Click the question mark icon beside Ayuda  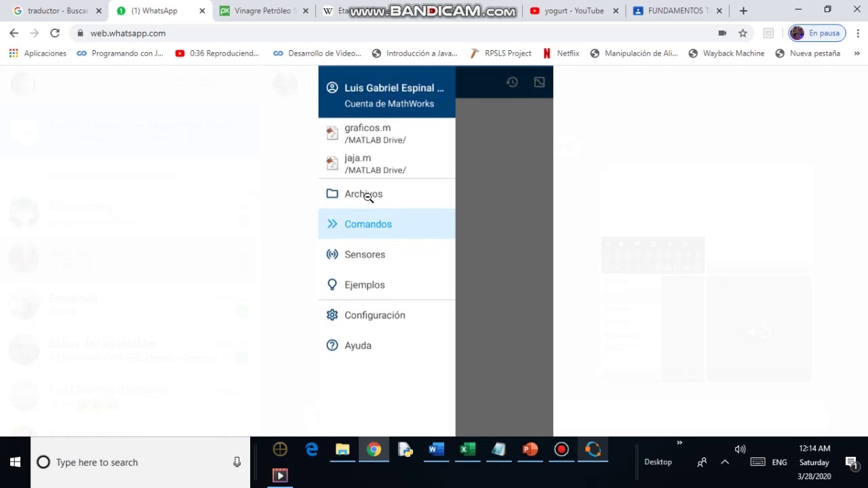click(x=332, y=346)
